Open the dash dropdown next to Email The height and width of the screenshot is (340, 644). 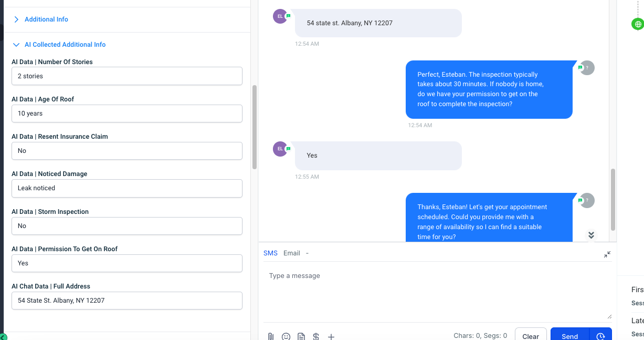(308, 253)
